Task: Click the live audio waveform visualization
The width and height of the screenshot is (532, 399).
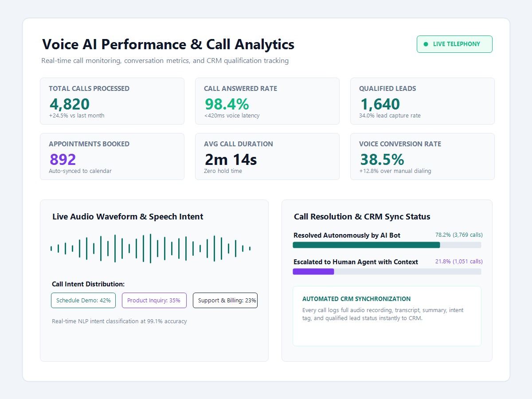Action: [x=151, y=248]
